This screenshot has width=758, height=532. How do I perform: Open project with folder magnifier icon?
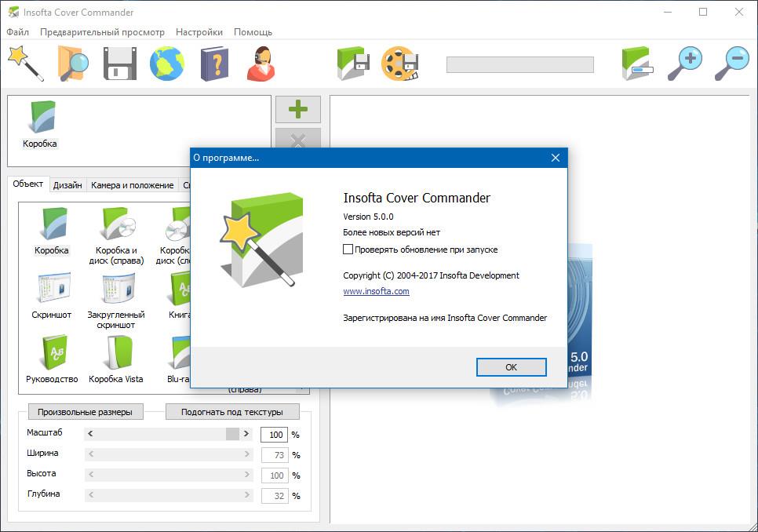73,64
